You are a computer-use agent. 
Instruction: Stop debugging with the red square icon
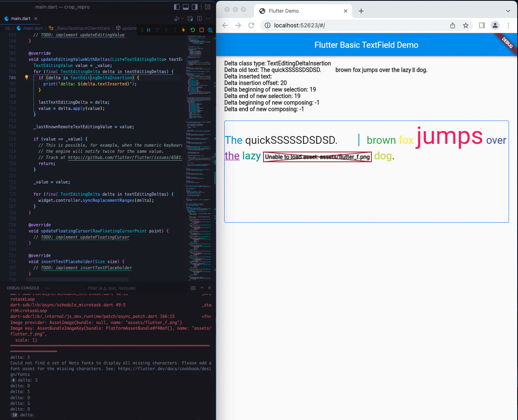point(201,30)
